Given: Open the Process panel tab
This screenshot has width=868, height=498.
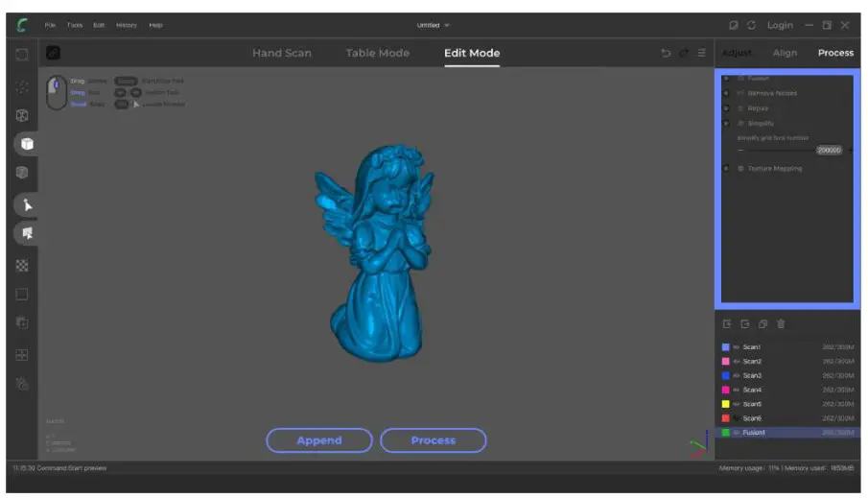Looking at the screenshot, I should click(835, 53).
